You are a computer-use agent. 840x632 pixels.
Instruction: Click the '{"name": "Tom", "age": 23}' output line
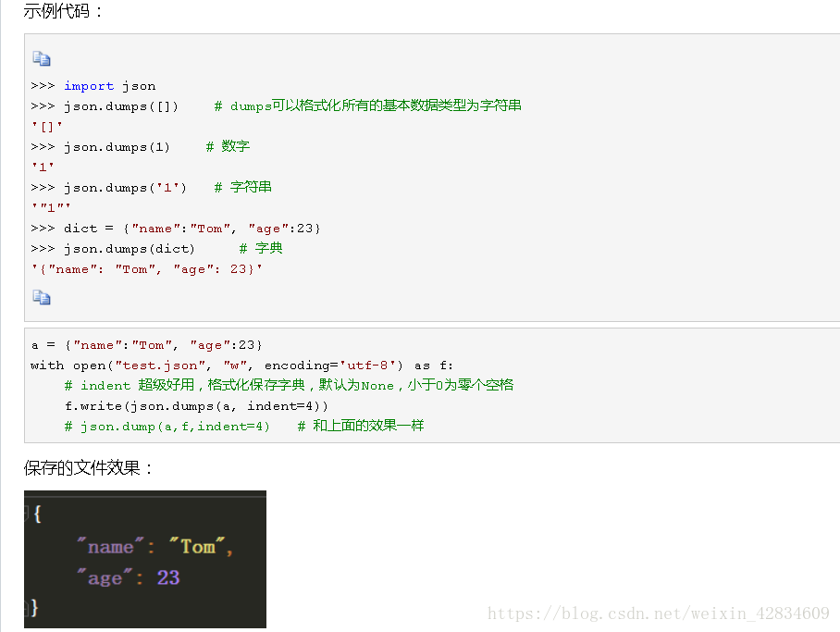click(x=147, y=269)
